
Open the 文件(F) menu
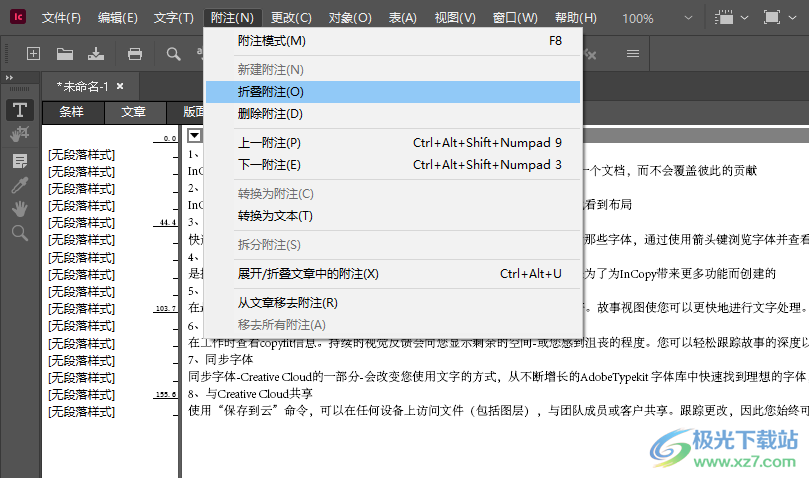(61, 18)
